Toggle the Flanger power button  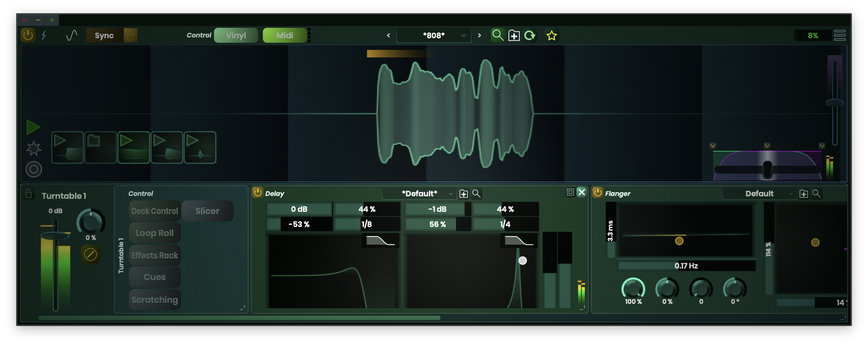click(598, 193)
